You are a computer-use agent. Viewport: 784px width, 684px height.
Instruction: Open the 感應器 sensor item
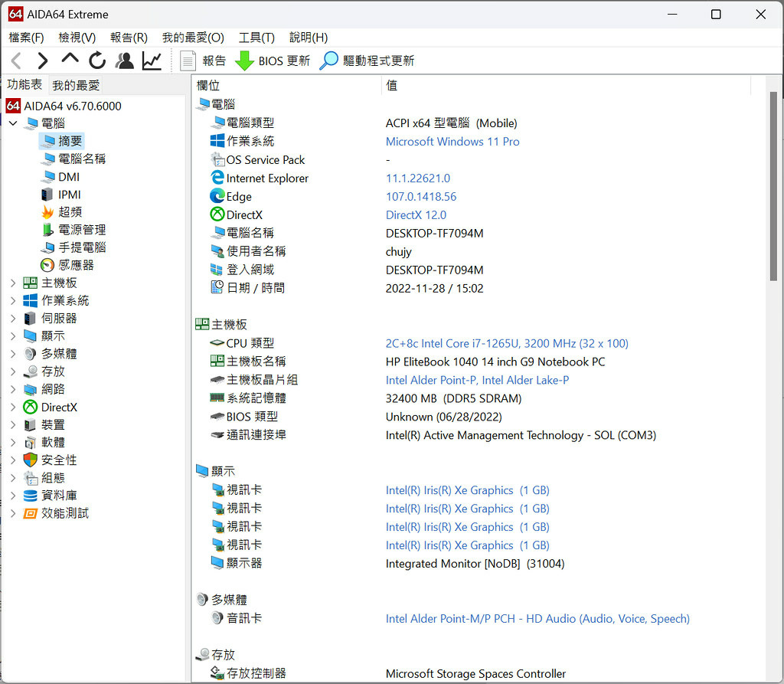pos(68,265)
